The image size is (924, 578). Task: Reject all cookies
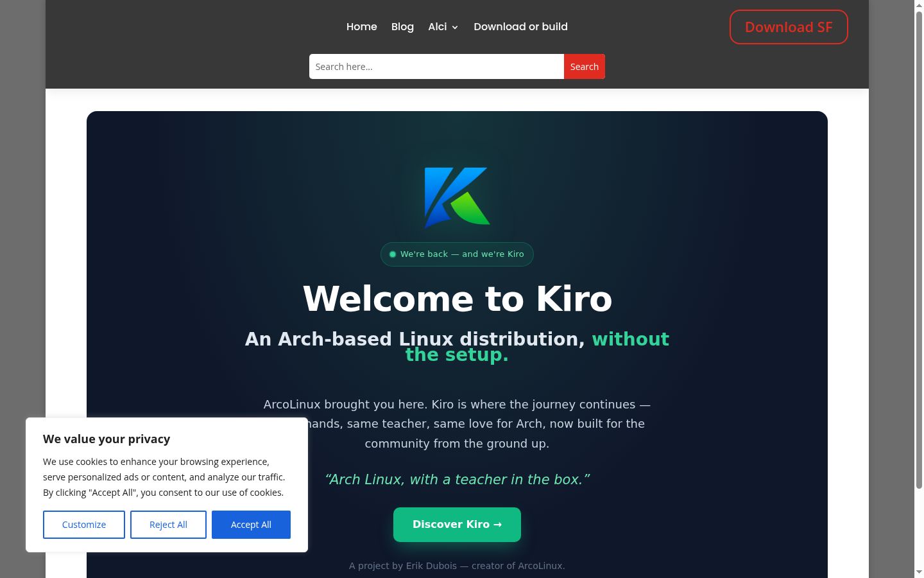pyautogui.click(x=168, y=525)
